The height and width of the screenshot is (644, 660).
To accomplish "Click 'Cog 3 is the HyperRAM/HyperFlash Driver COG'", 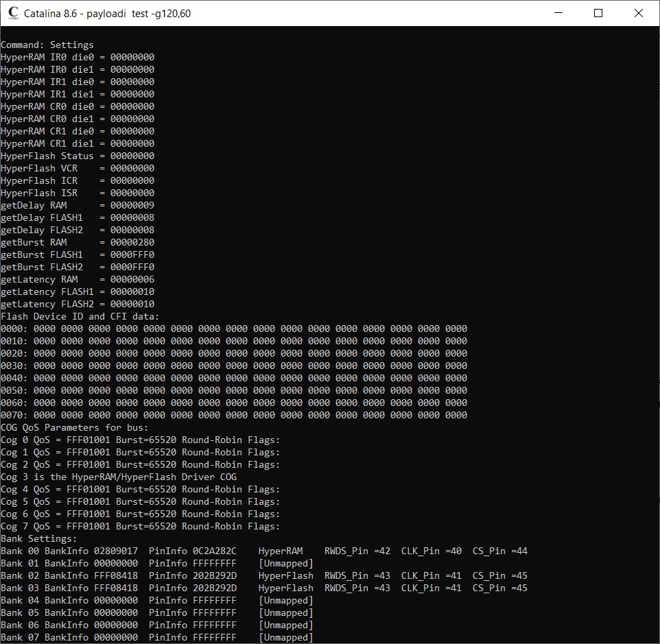I will (119, 477).
